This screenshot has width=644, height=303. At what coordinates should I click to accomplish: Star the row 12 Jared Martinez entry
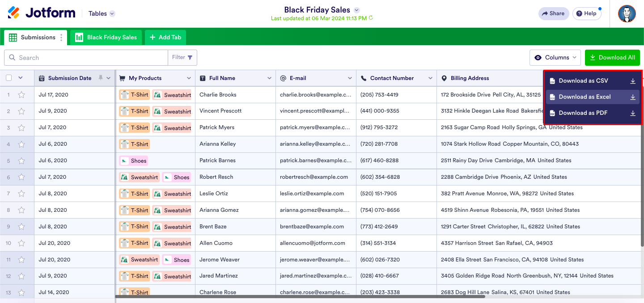21,277
